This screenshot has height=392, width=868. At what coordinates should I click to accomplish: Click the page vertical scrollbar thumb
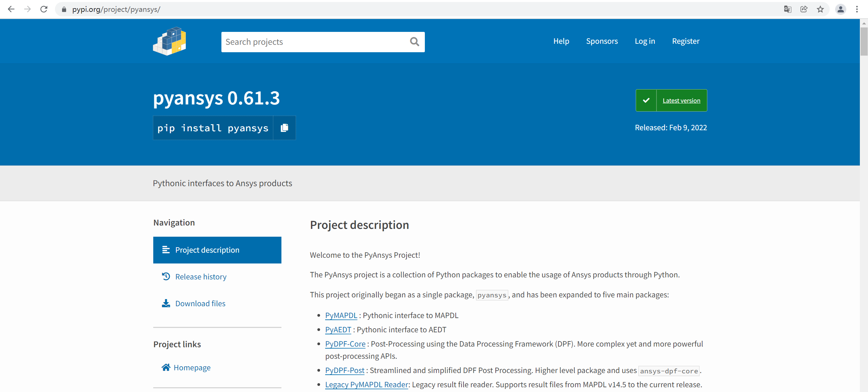[x=864, y=41]
